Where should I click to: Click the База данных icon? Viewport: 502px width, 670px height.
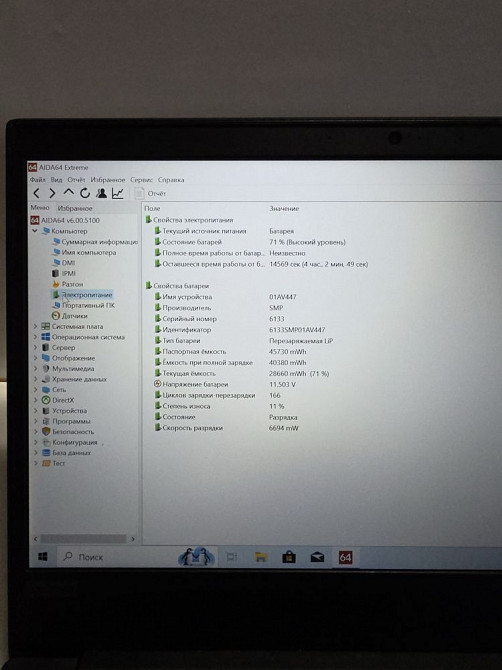[46, 453]
